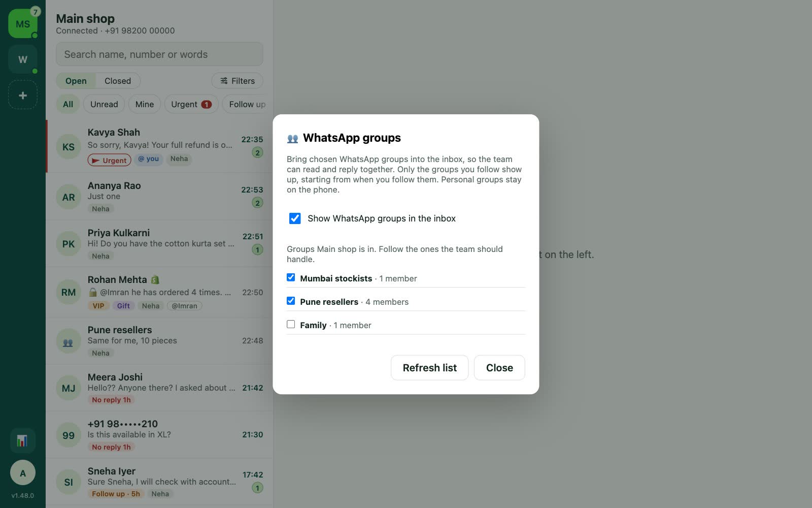Click the Shopify icon next to Rohan Mehta
The image size is (812, 508).
155,279
